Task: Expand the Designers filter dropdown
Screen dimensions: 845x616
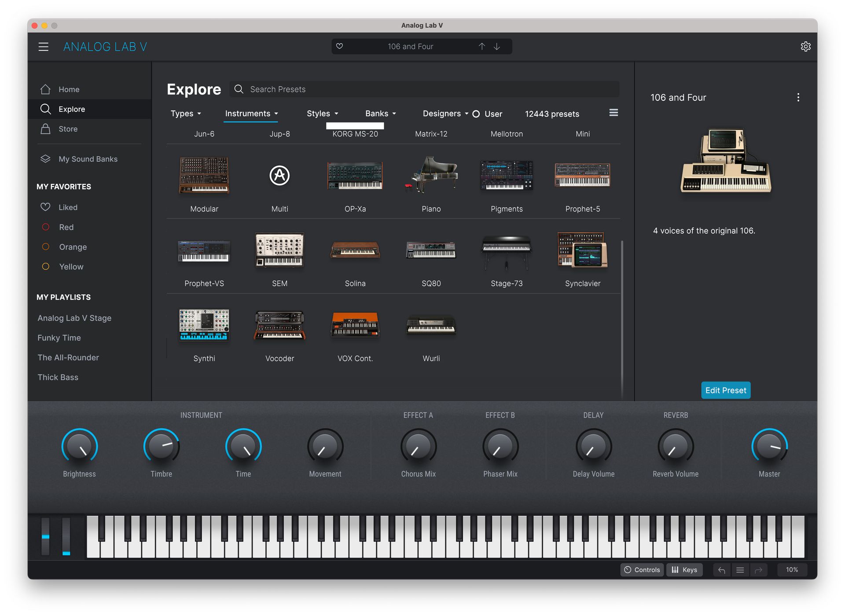Action: [445, 114]
